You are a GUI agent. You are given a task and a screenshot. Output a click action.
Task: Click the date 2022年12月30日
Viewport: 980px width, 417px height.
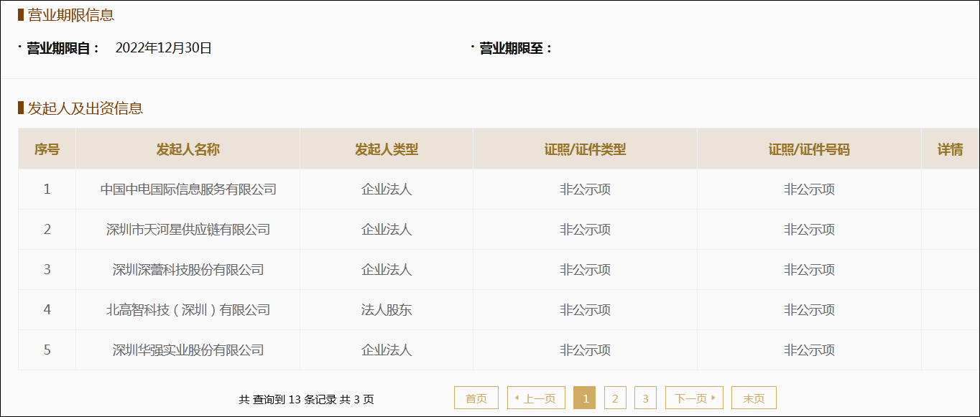[164, 48]
